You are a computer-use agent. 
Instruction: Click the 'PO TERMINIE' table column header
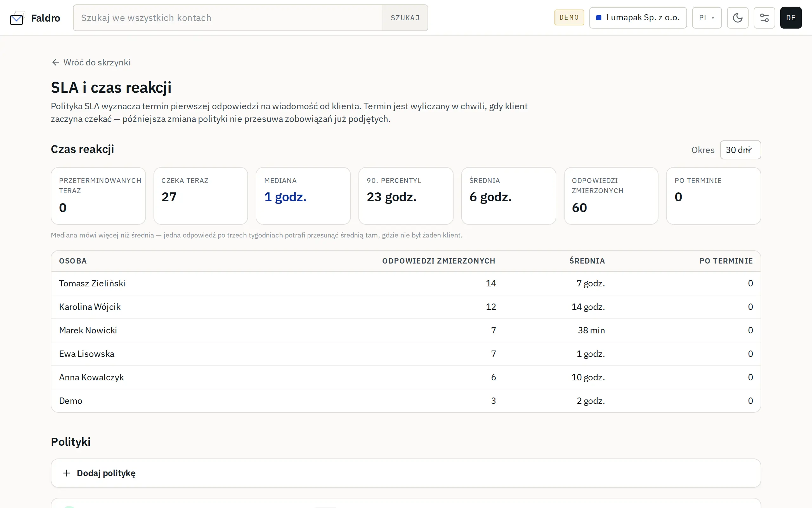click(x=726, y=261)
